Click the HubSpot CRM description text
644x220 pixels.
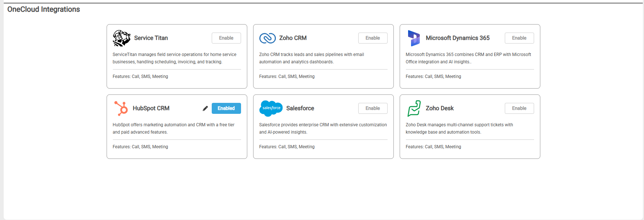[173, 128]
